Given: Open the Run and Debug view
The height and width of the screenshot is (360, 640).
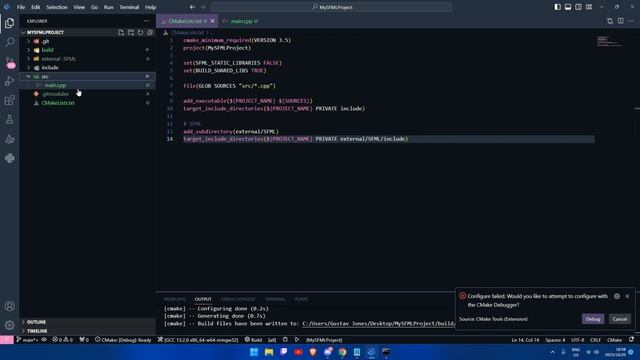Looking at the screenshot, I should [x=10, y=81].
